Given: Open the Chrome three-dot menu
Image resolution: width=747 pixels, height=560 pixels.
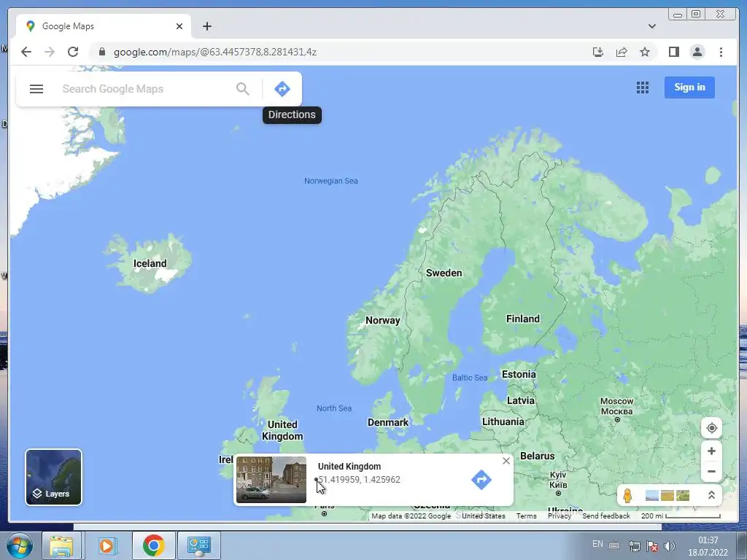Looking at the screenshot, I should (721, 52).
